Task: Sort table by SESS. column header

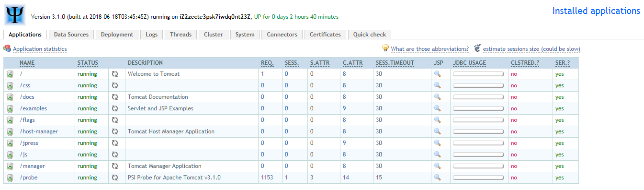Action: click(292, 63)
